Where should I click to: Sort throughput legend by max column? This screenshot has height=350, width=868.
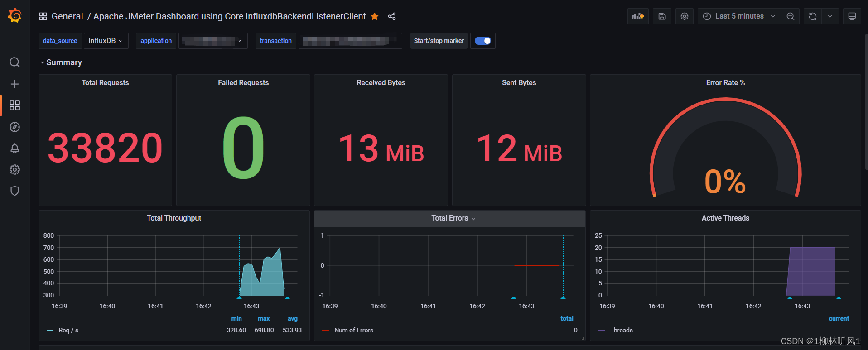(x=264, y=318)
